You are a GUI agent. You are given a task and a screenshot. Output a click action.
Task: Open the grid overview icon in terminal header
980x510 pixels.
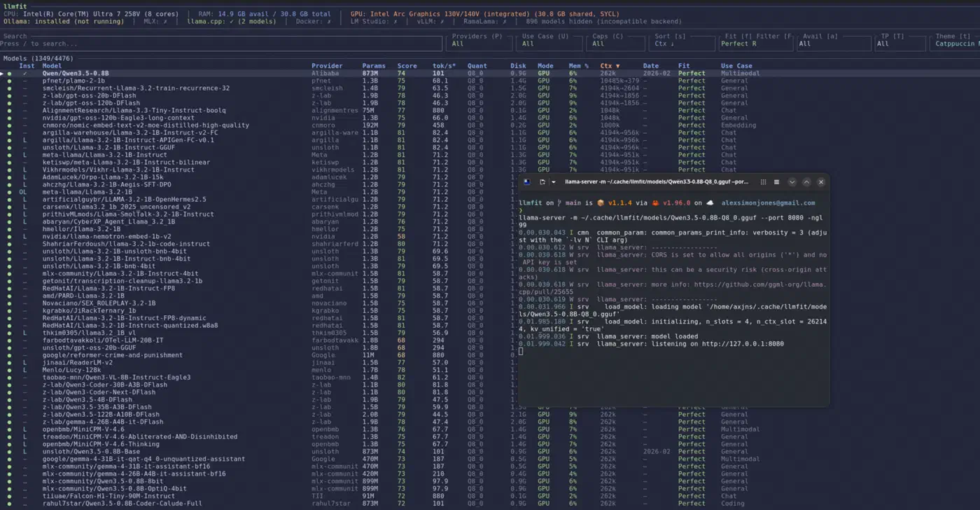763,182
